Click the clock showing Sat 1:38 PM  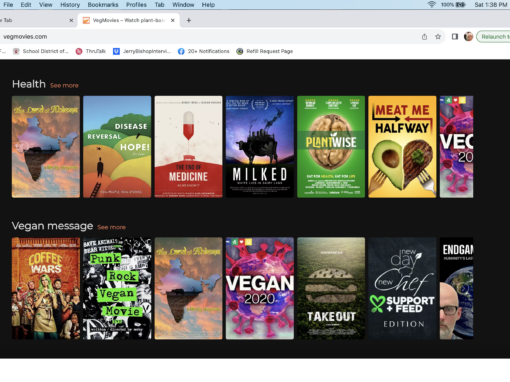pyautogui.click(x=490, y=5)
